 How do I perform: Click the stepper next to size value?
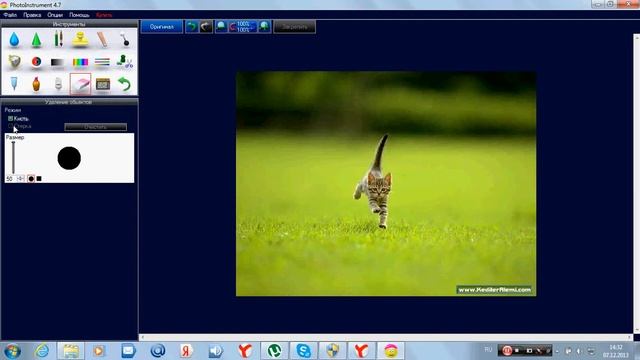[x=21, y=179]
